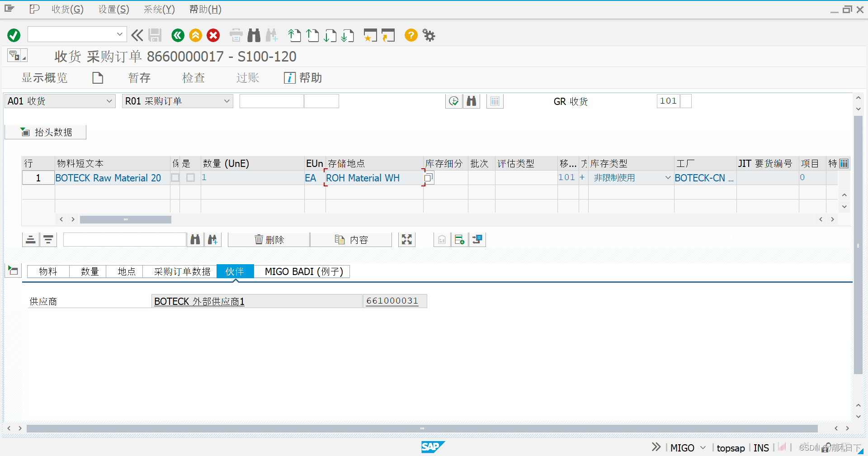Click the add line item icon with green plus

point(460,240)
